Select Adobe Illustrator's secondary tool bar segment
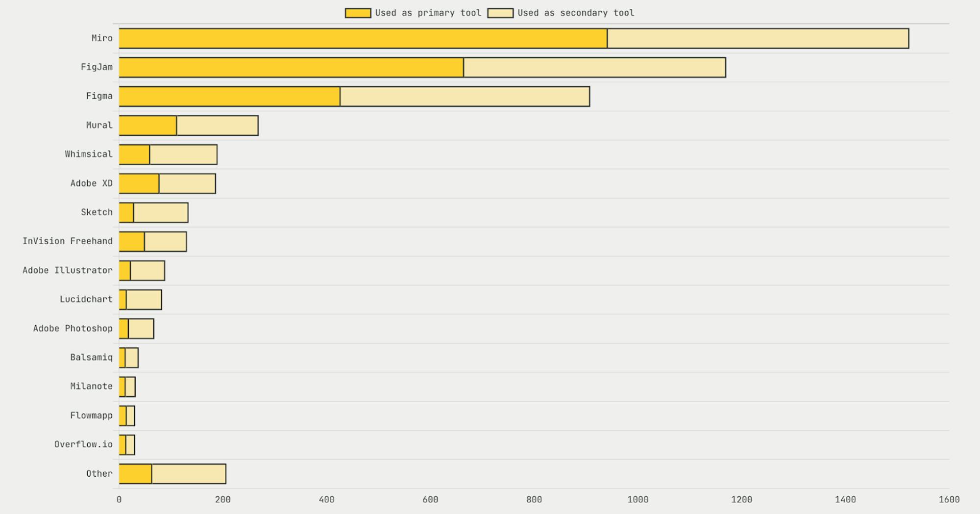The height and width of the screenshot is (514, 980). (x=147, y=270)
